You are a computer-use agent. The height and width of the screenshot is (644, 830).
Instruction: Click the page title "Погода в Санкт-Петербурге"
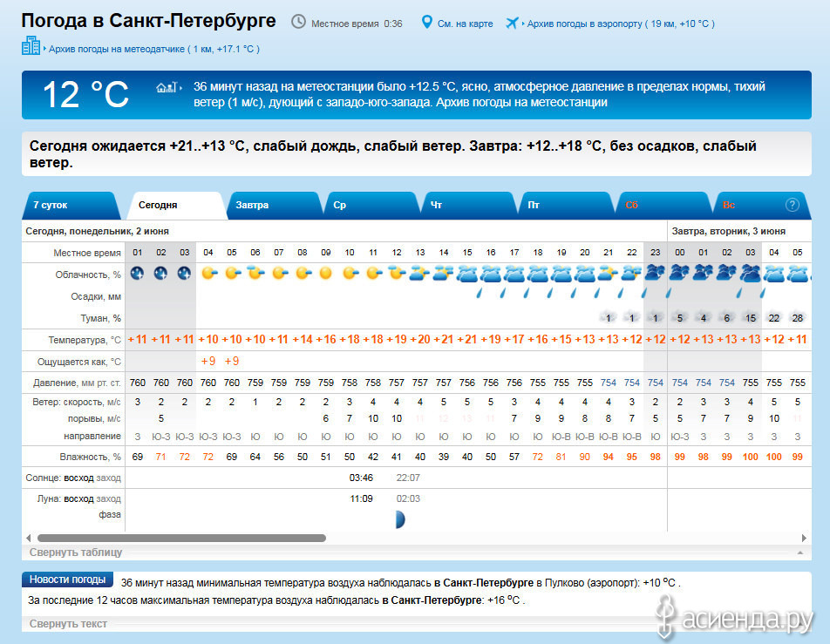(x=149, y=21)
